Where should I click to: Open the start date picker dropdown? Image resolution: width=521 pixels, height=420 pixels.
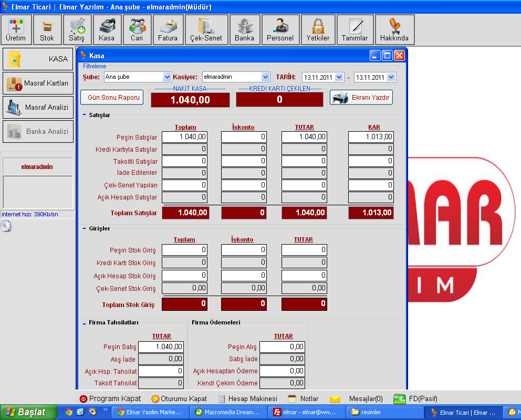[339, 77]
